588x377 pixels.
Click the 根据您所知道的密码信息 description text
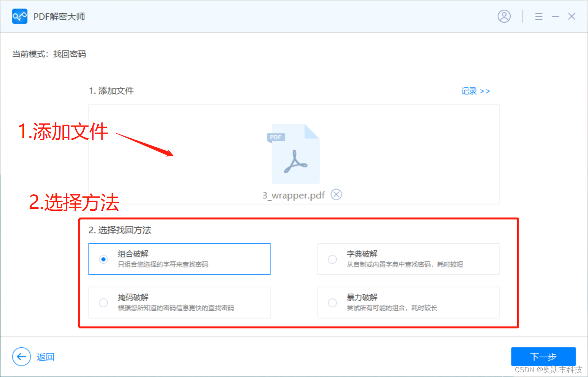[x=176, y=308]
